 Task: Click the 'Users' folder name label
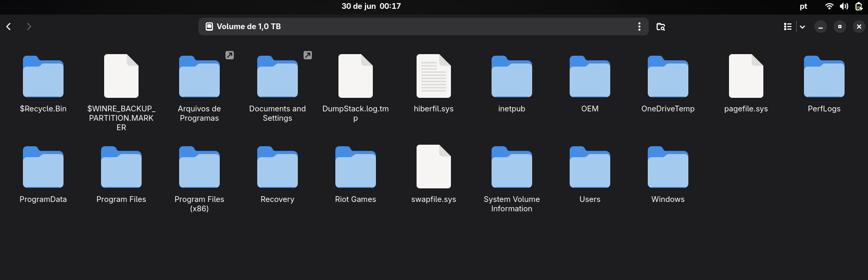(590, 199)
